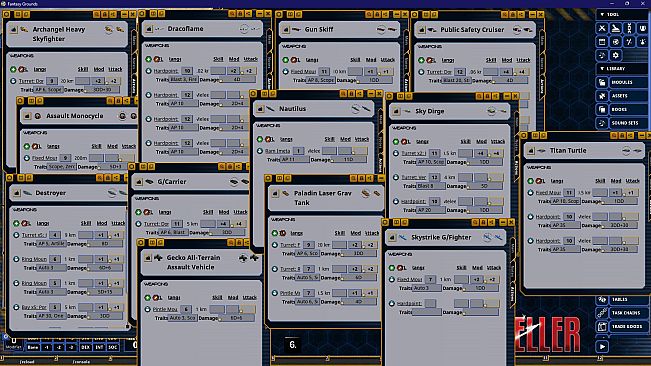Toggle the red edit button in Destroyer weapons
651x366 pixels.
25,223
